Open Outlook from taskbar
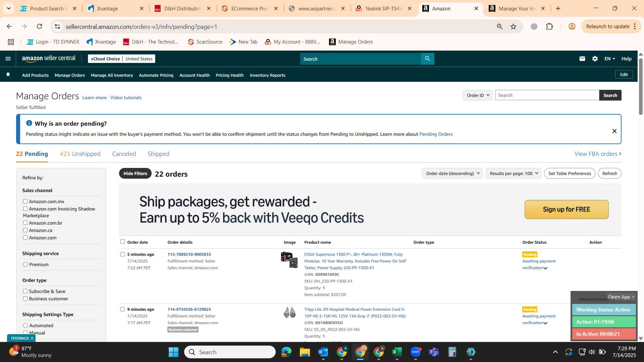The width and height of the screenshot is (644, 362). 323,352
